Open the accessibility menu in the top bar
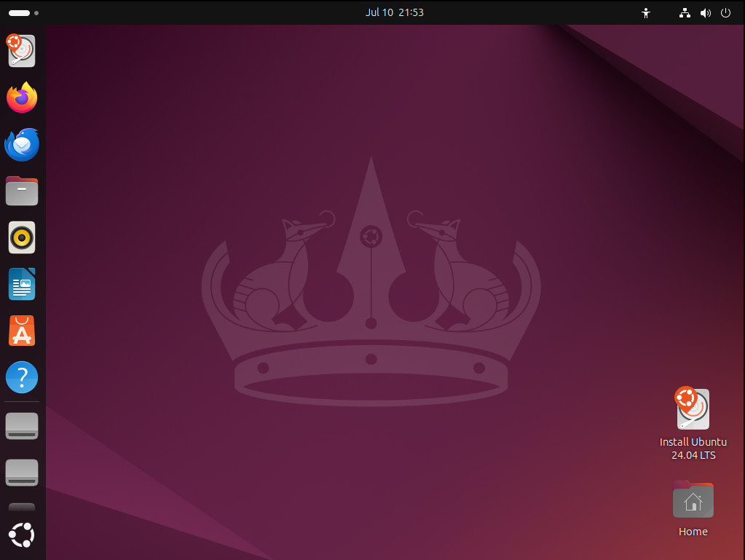745x560 pixels. pyautogui.click(x=646, y=13)
